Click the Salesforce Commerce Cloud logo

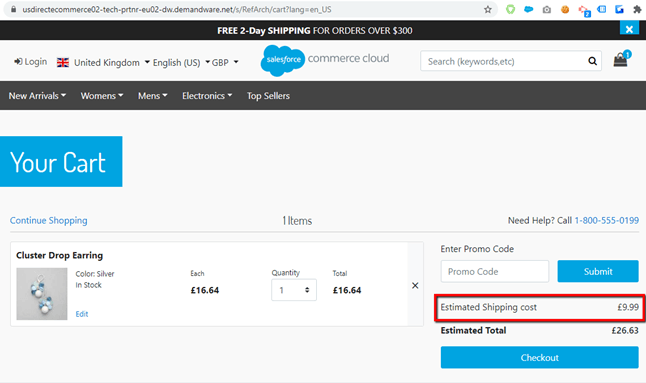click(325, 60)
